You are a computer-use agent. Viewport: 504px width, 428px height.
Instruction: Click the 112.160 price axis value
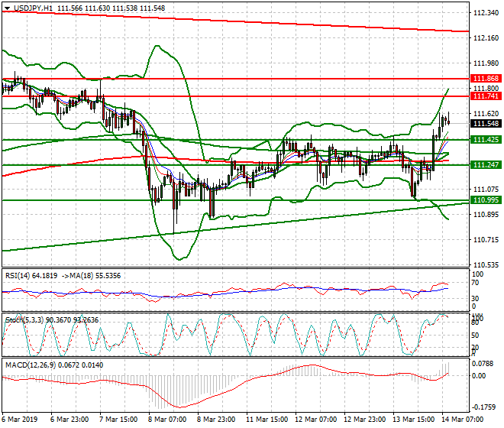coord(486,38)
